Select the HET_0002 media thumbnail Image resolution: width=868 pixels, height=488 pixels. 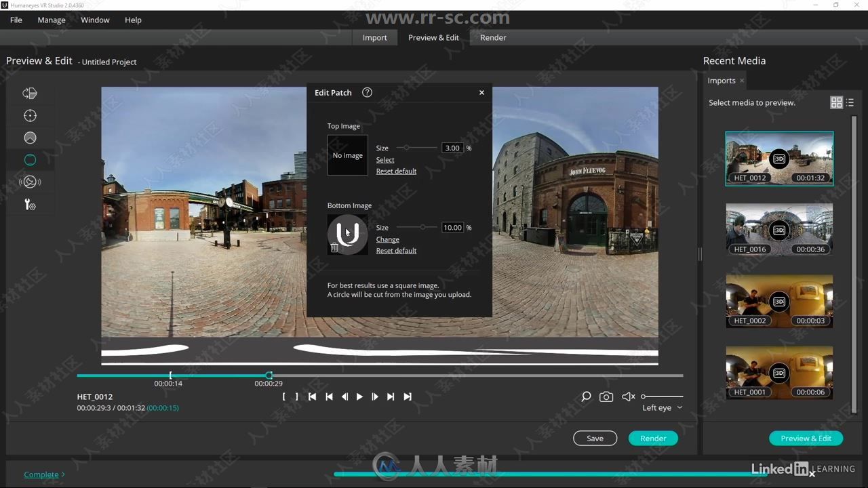click(779, 302)
